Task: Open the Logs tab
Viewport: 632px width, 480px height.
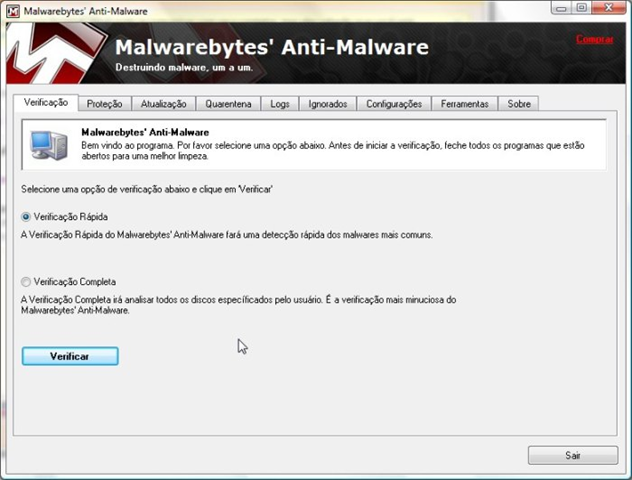Action: point(280,104)
